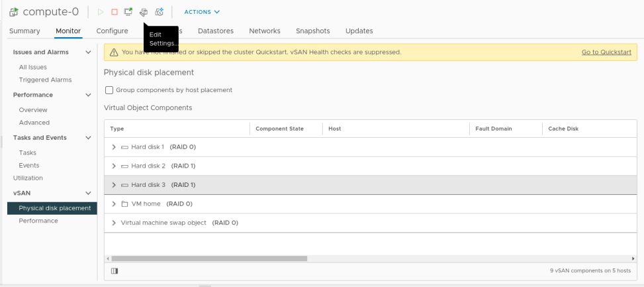Image resolution: width=644 pixels, height=287 pixels.
Task: Click the Go to Quickstart link
Action: coord(606,52)
